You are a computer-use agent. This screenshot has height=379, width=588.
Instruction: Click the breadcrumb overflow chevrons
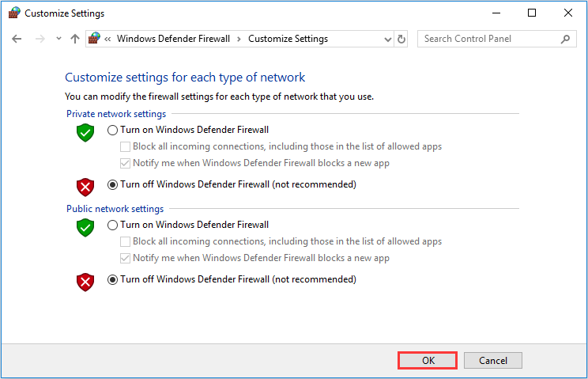pyautogui.click(x=107, y=39)
